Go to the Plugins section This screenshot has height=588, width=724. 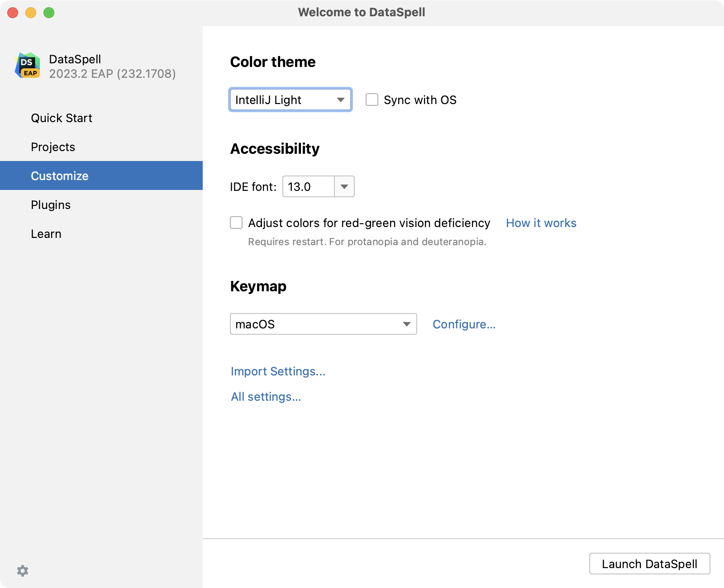point(101,205)
